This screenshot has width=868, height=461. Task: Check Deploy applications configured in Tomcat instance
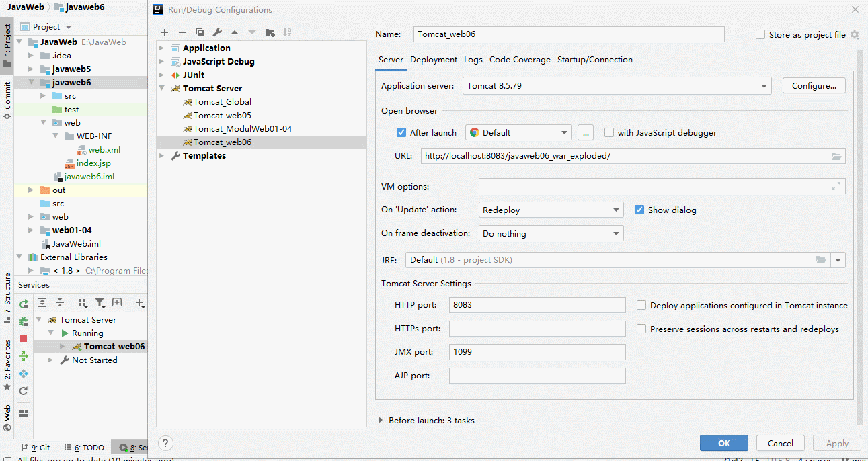click(x=641, y=305)
